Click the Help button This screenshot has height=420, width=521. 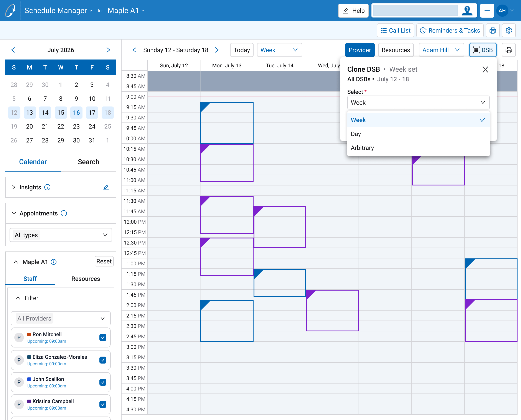click(x=353, y=11)
